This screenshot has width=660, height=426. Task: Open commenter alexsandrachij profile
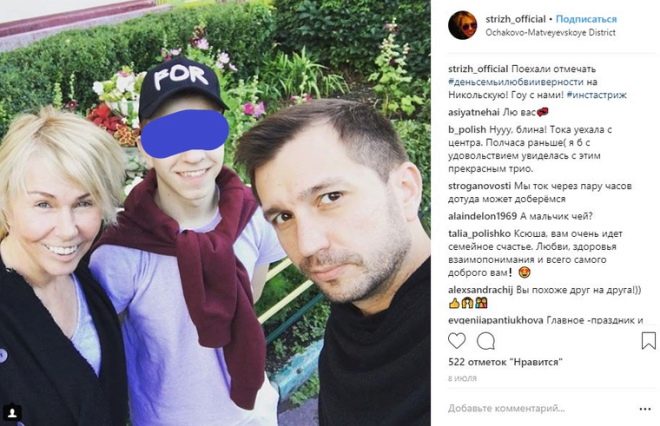(x=480, y=290)
